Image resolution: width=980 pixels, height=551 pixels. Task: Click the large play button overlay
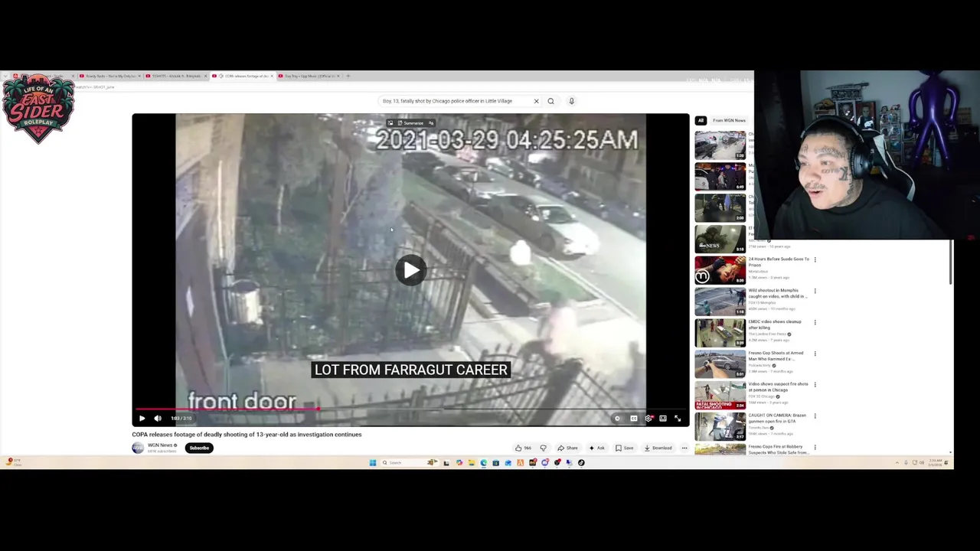[x=411, y=270]
